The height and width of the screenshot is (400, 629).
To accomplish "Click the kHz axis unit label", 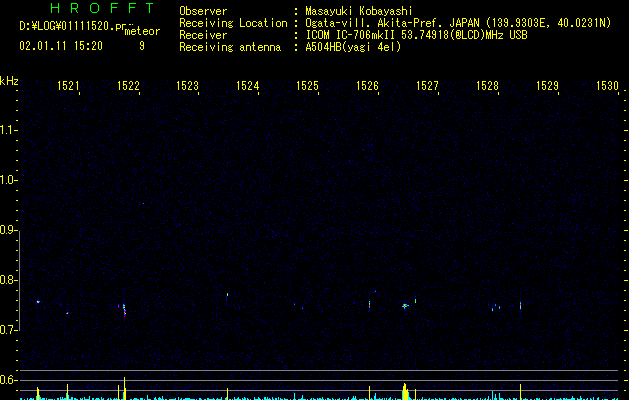I will pos(9,81).
